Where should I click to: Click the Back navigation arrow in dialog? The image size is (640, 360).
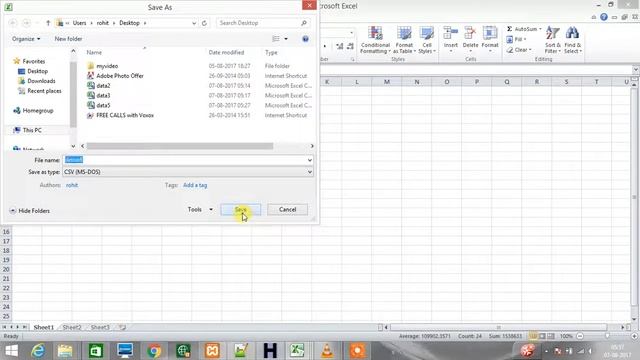(13, 23)
